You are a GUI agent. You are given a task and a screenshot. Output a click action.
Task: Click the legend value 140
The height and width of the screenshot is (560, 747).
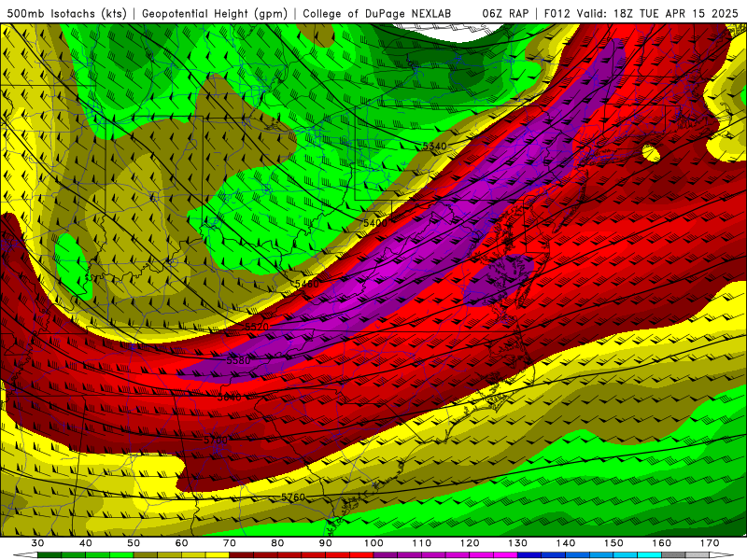pyautogui.click(x=566, y=543)
